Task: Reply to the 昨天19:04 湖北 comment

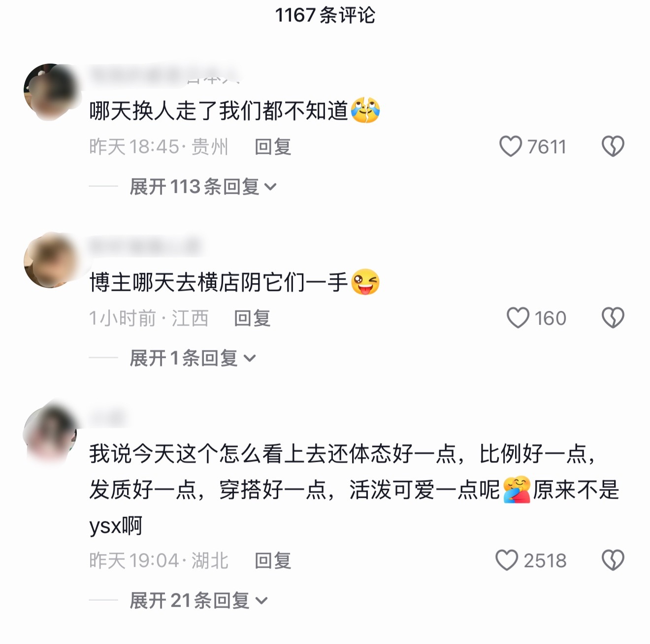Action: click(x=273, y=561)
